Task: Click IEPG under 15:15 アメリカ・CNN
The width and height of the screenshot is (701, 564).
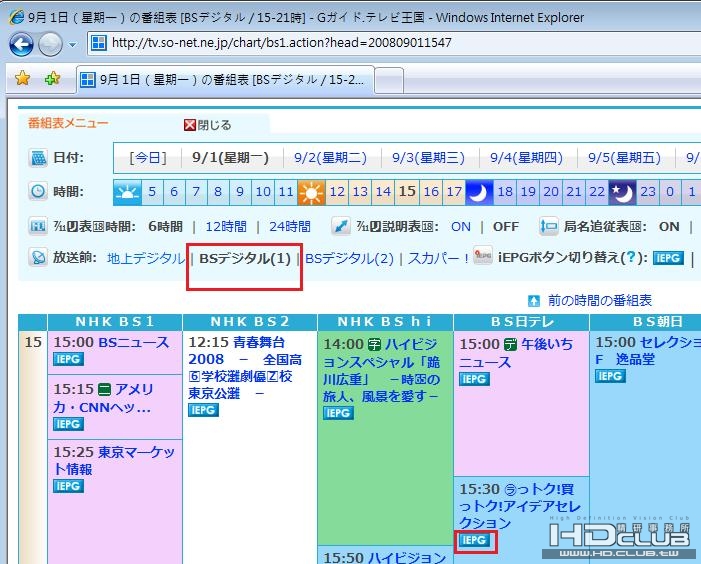Action: pyautogui.click(x=68, y=424)
